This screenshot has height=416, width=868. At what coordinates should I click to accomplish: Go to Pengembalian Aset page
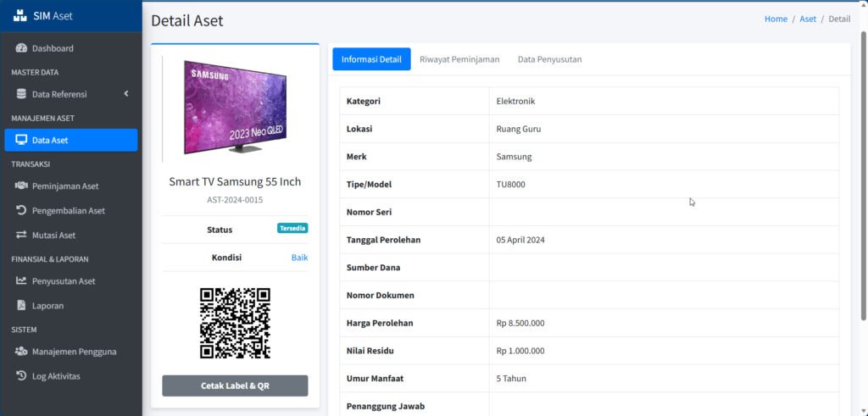[x=71, y=210]
